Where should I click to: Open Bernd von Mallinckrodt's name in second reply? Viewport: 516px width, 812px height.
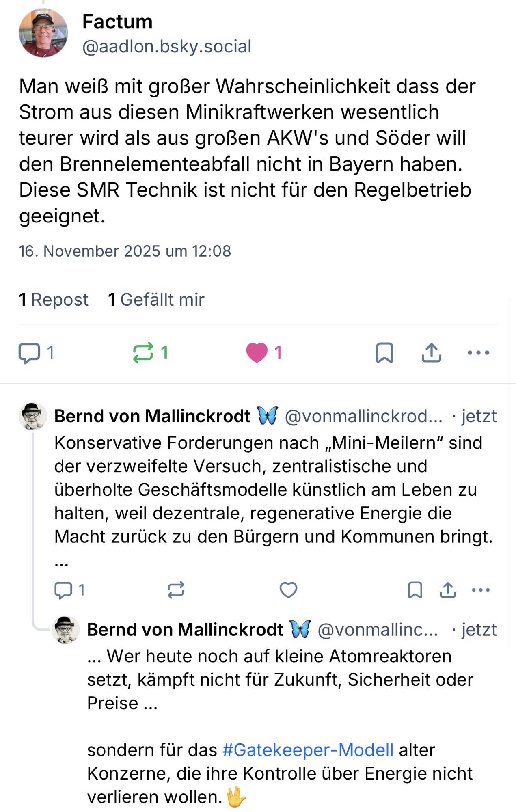185,630
